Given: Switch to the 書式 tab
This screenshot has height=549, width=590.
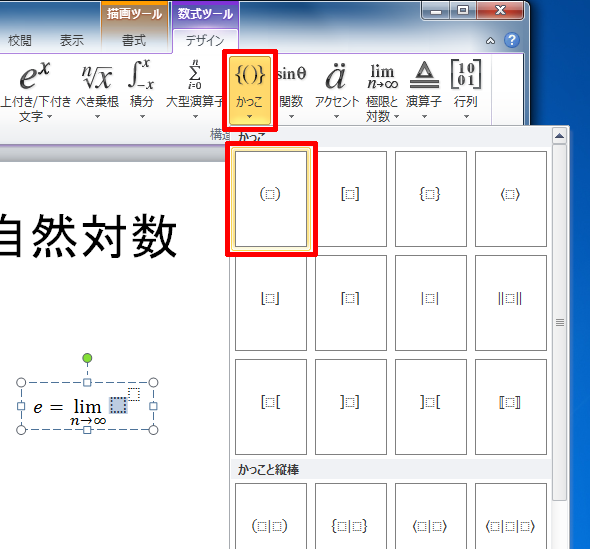Looking at the screenshot, I should 134,40.
